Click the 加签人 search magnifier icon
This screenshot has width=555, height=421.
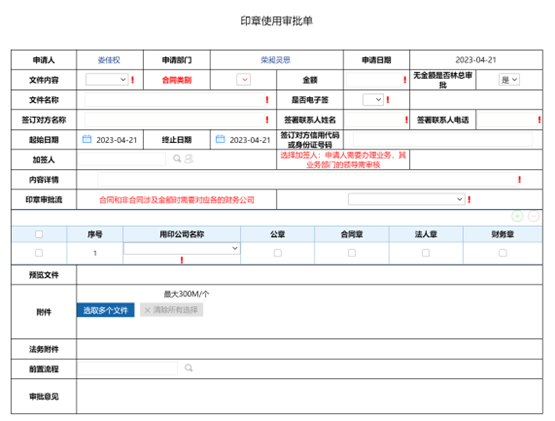tap(177, 159)
